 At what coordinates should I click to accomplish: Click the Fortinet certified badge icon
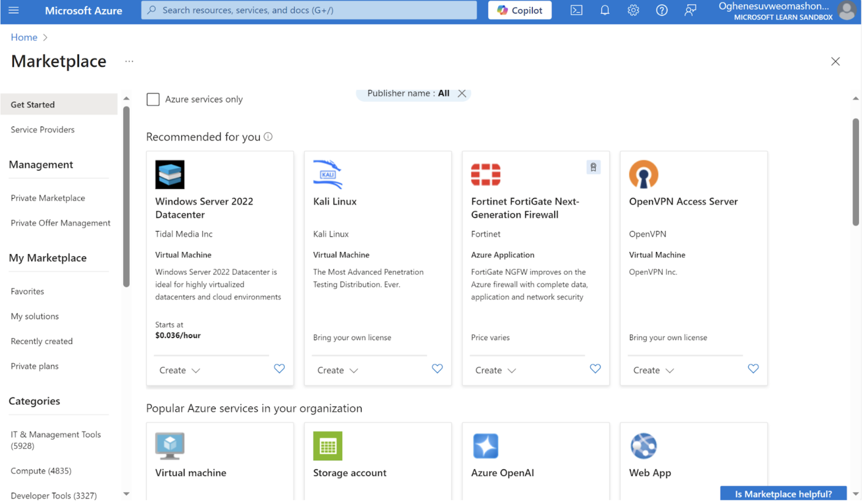[593, 167]
